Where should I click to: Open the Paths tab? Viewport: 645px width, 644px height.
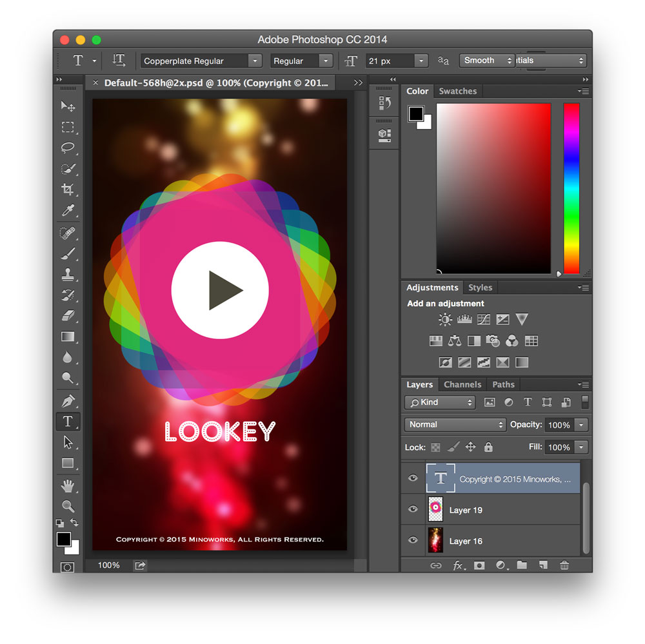pos(503,385)
